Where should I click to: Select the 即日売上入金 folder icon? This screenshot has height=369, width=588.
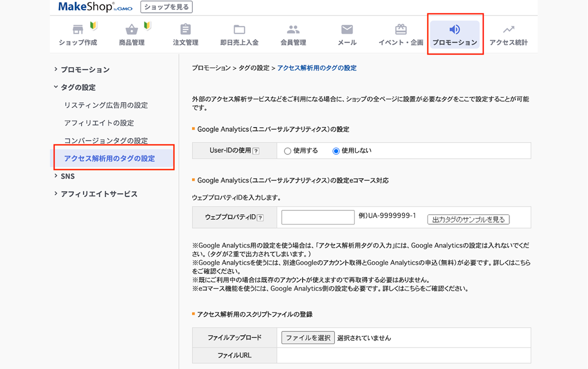[x=239, y=30]
